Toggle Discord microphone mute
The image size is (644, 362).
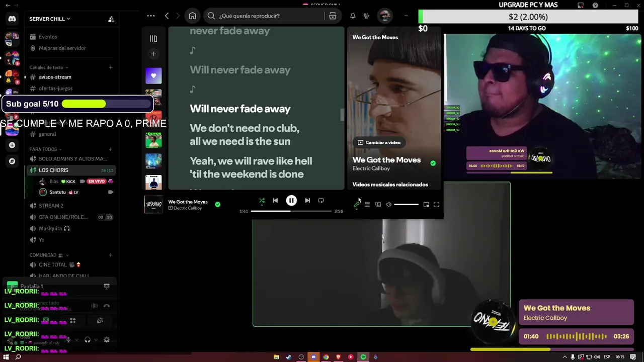[68, 340]
